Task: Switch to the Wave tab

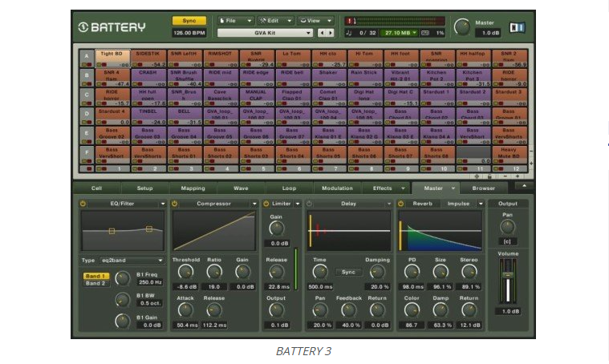Action: tap(241, 188)
